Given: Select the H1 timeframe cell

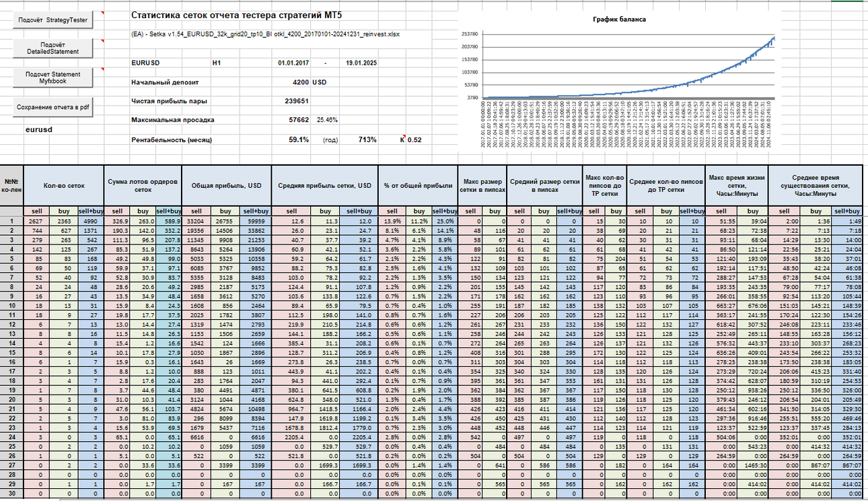Looking at the screenshot, I should [217, 63].
